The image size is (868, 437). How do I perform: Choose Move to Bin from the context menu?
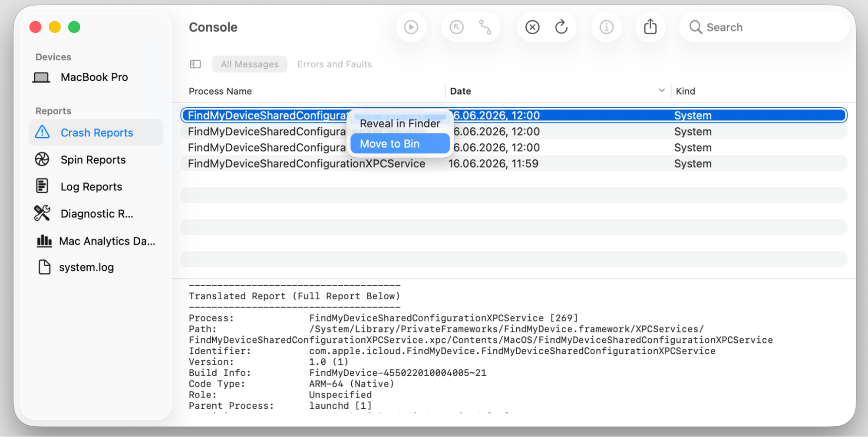400,144
